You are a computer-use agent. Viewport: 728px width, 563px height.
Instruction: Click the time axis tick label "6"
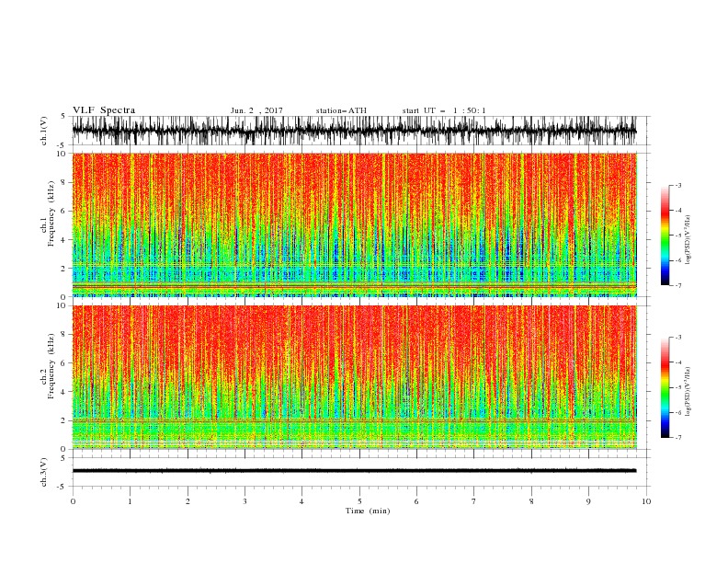pos(416,501)
